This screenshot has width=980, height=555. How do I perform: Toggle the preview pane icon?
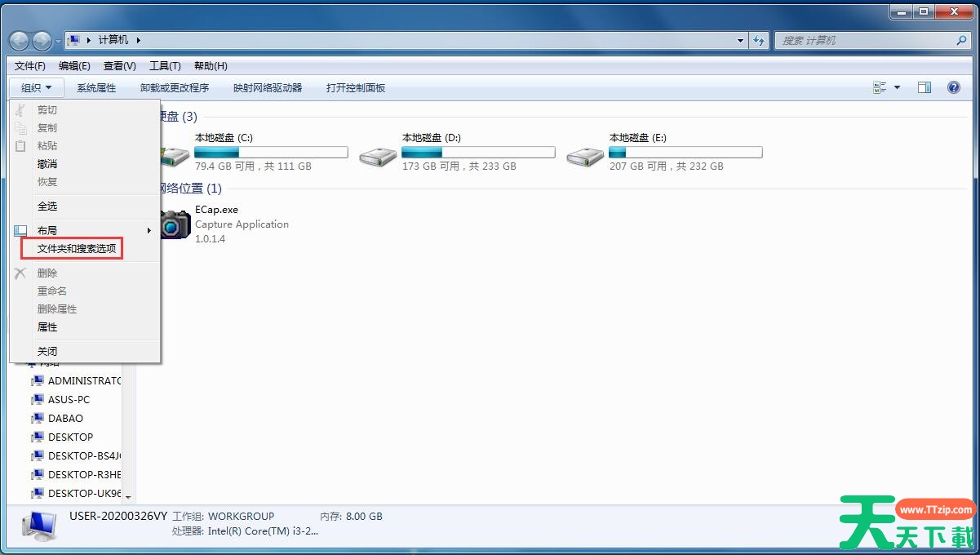click(x=925, y=87)
